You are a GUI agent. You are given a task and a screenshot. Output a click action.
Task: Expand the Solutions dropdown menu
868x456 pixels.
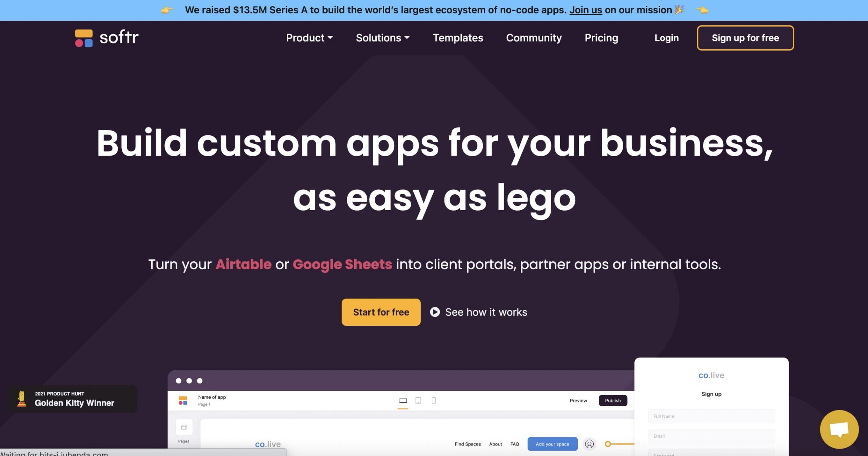click(x=383, y=38)
